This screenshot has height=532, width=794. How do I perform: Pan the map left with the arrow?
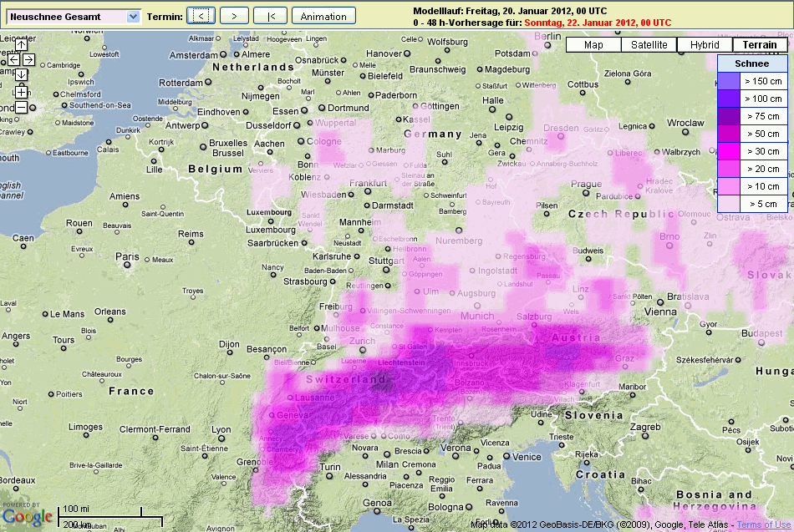click(13, 60)
